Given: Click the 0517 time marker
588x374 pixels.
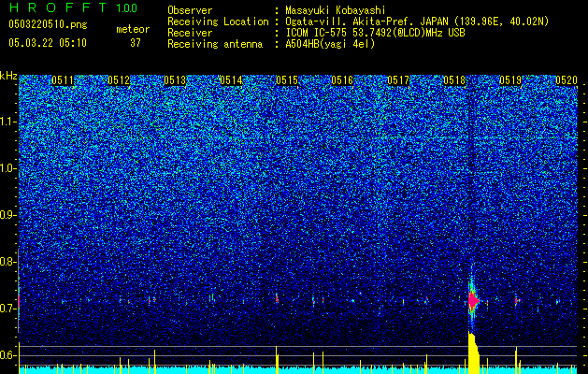Looking at the screenshot, I should (x=398, y=80).
